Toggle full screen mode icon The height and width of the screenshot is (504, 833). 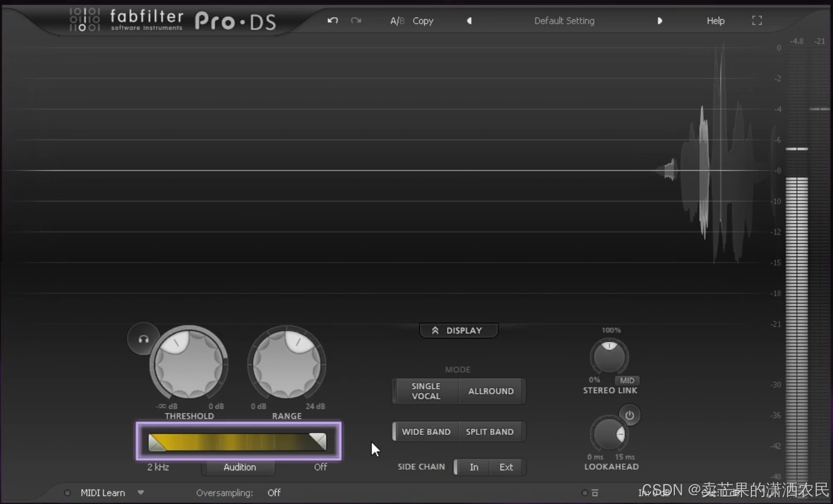757,21
